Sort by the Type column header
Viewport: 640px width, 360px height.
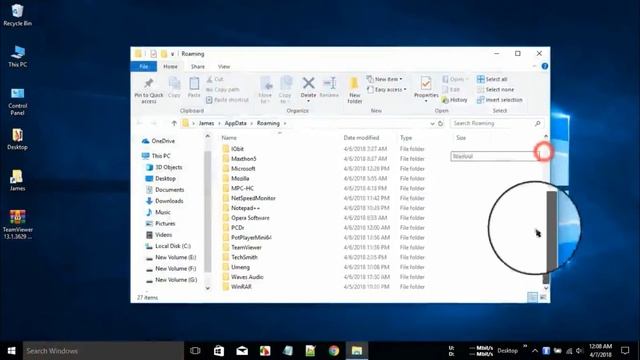tap(406, 138)
